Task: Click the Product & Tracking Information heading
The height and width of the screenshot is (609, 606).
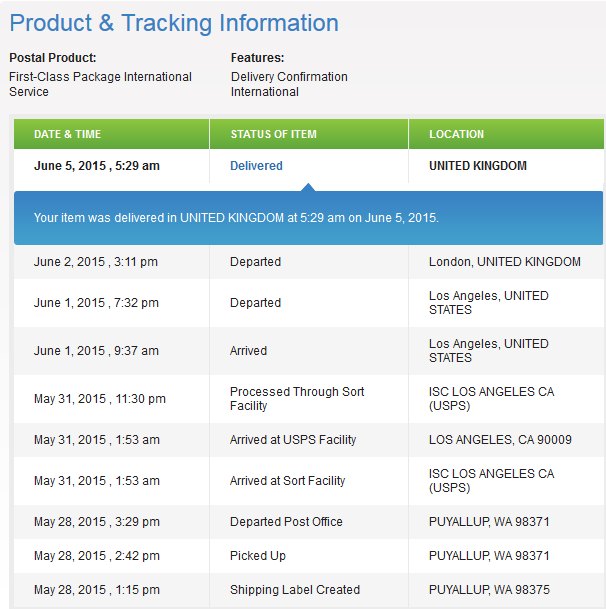Action: pyautogui.click(x=174, y=23)
